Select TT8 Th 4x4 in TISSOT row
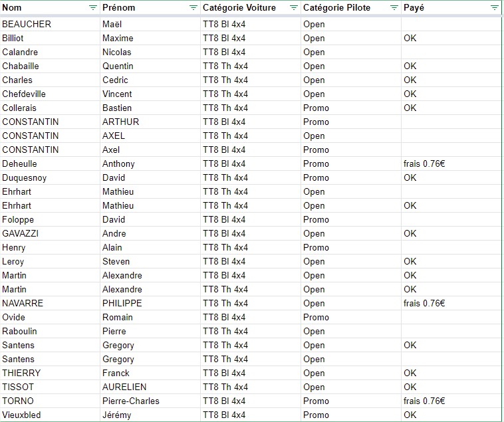 (251, 387)
